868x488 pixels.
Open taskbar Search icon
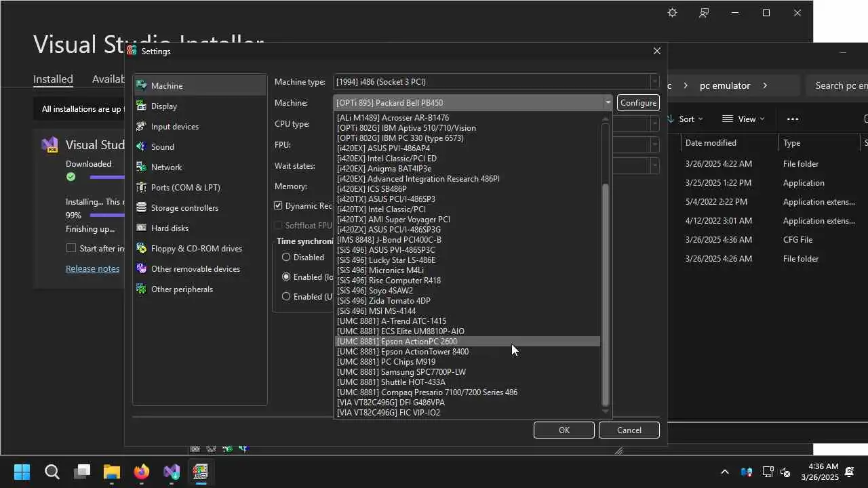tap(52, 472)
